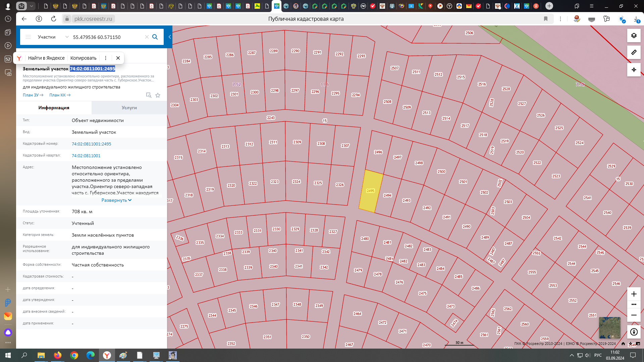Add parcel to favorites star
This screenshot has width=644, height=362.
[x=158, y=95]
